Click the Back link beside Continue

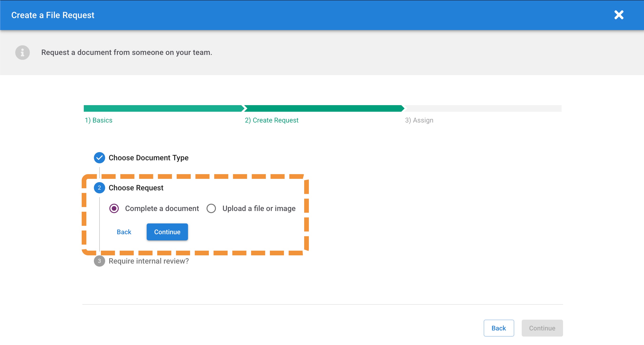pos(124,232)
